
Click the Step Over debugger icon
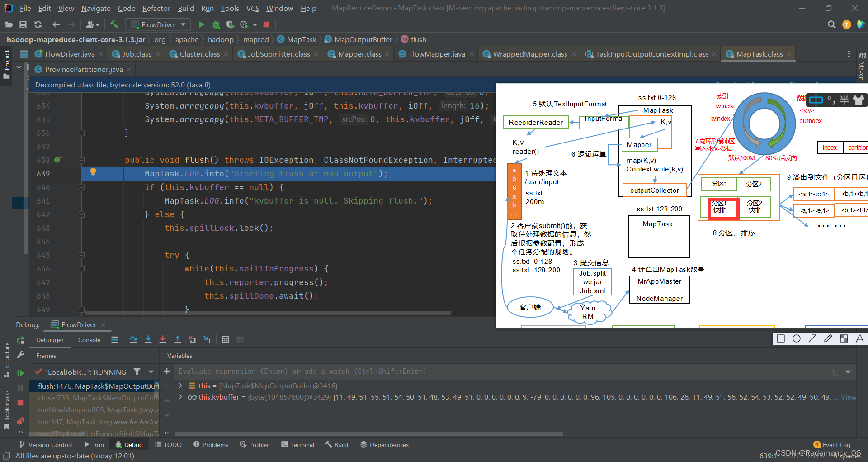(133, 339)
